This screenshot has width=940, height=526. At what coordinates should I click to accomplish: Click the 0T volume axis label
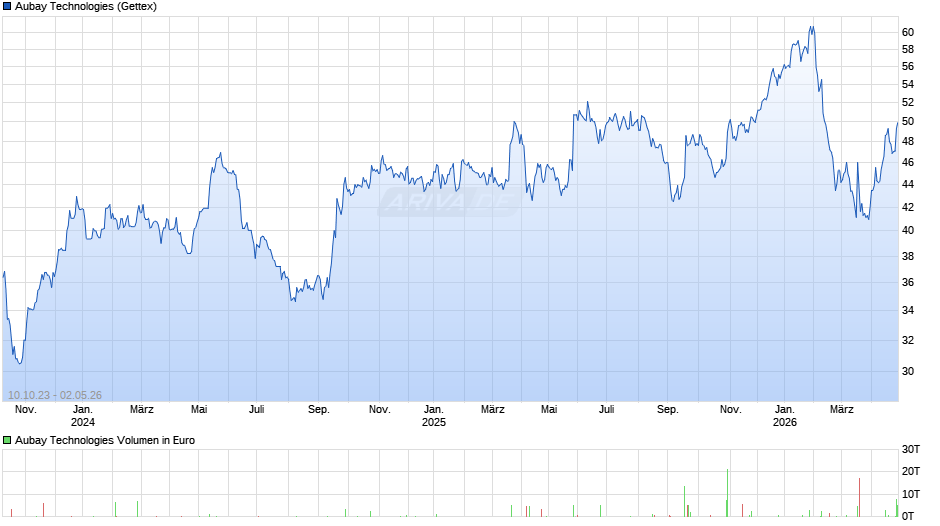pyautogui.click(x=908, y=516)
